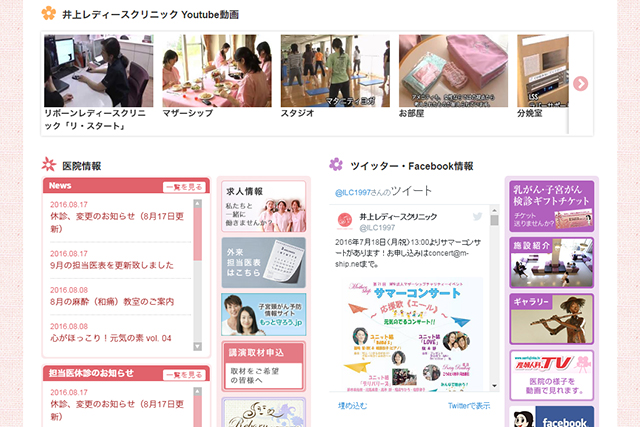The height and width of the screenshot is (427, 640).
Task: Click the Twitter bird icon in the tweet
Action: point(477,217)
